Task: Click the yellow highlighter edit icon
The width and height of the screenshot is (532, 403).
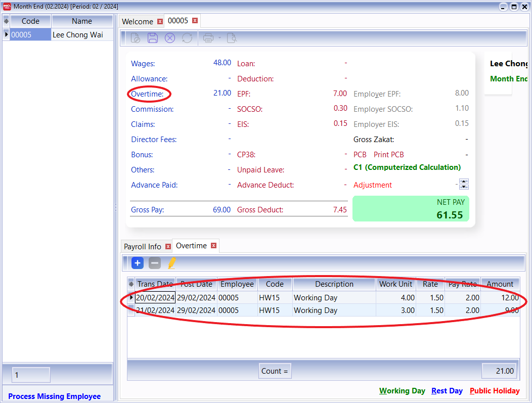Action: tap(172, 263)
